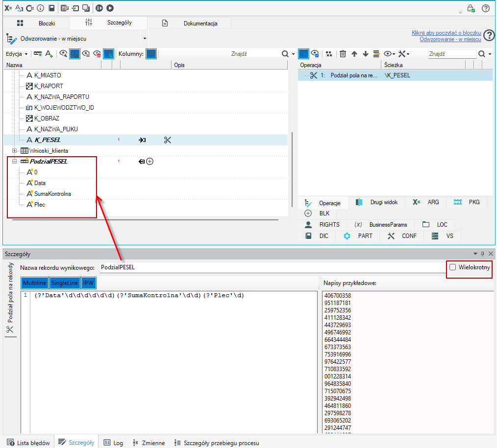Open the wrench tools dropdown in operations toolbar
The height and width of the screenshot is (448, 497).
click(x=404, y=54)
